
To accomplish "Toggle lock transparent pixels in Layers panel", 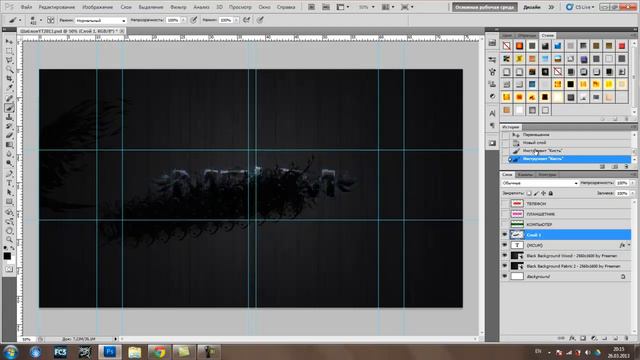I will pyautogui.click(x=529, y=193).
